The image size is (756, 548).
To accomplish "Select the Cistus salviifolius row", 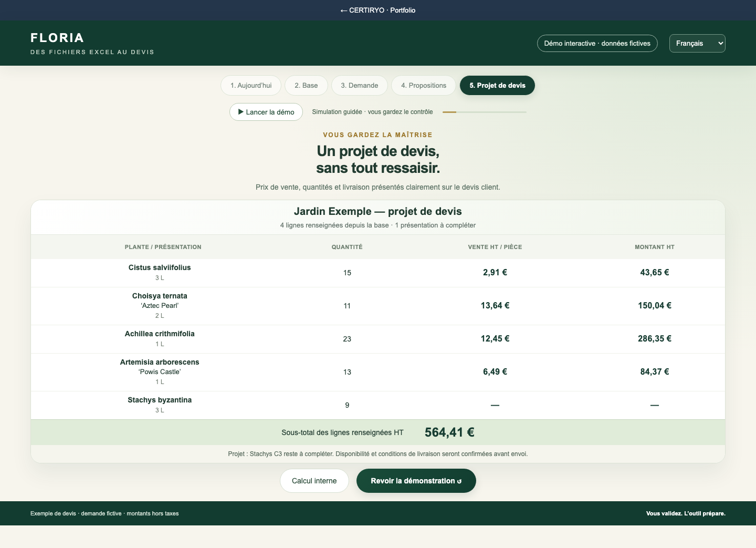I will [x=378, y=273].
